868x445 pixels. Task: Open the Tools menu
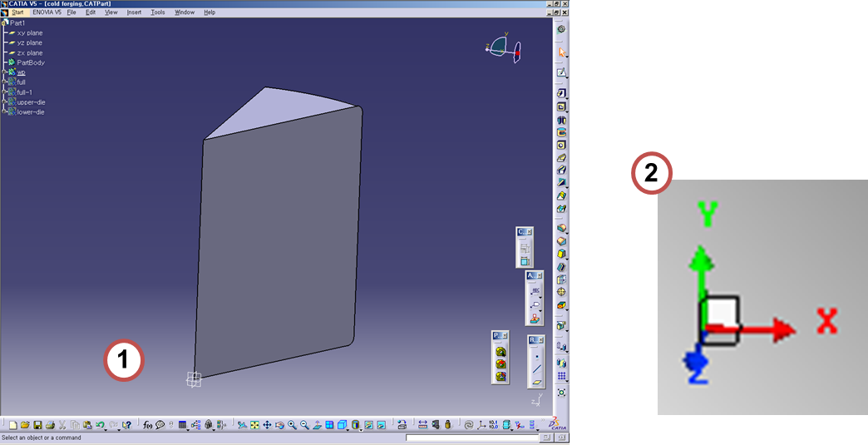click(x=157, y=12)
